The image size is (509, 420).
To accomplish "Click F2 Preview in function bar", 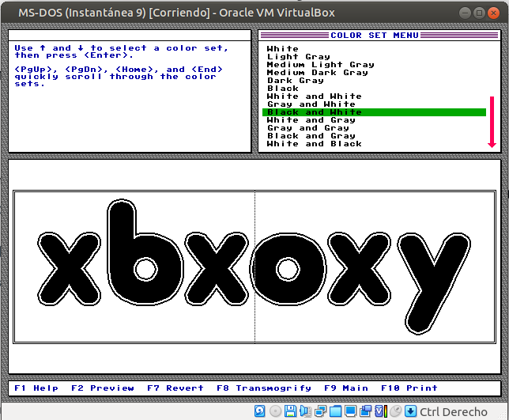I will (103, 388).
